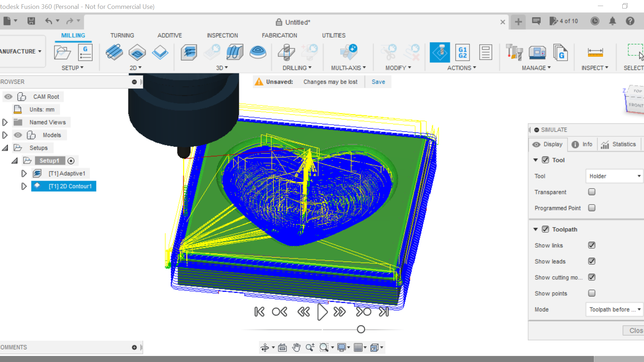
Task: Disable the Show leads checkbox
Action: coord(592,261)
